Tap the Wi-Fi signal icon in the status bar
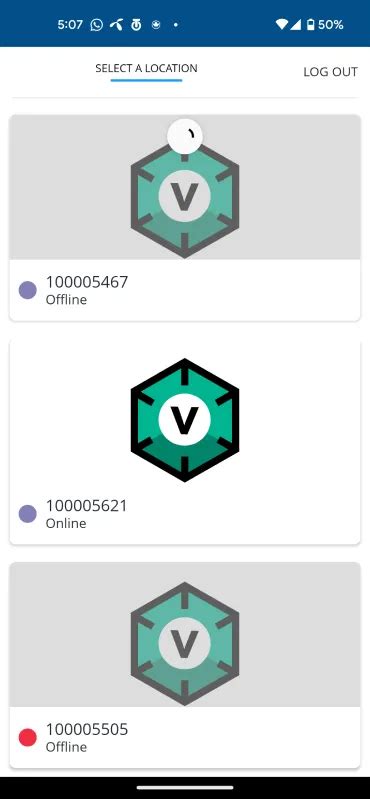The image size is (370, 799). pos(282,24)
